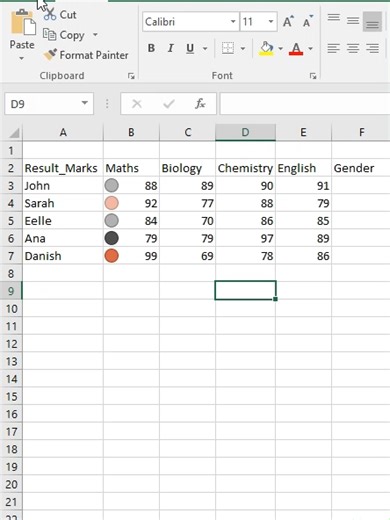Click the Copy icon
The width and height of the screenshot is (390, 520).
point(50,35)
